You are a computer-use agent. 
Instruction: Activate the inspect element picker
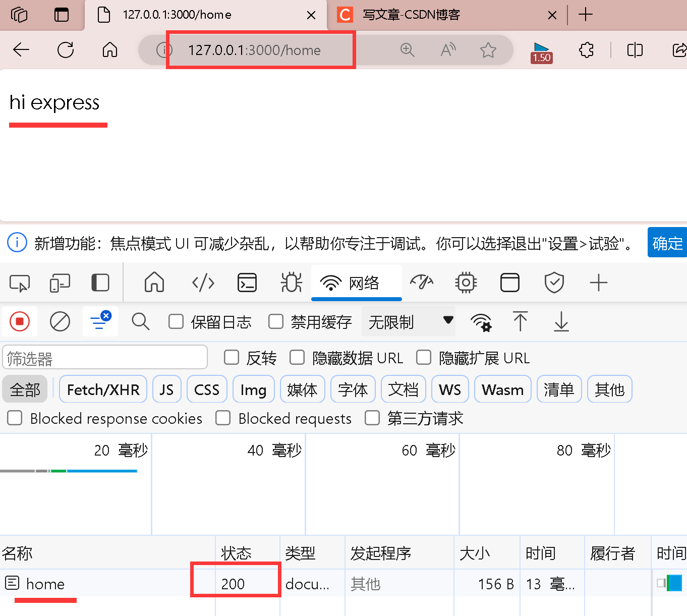[x=20, y=283]
